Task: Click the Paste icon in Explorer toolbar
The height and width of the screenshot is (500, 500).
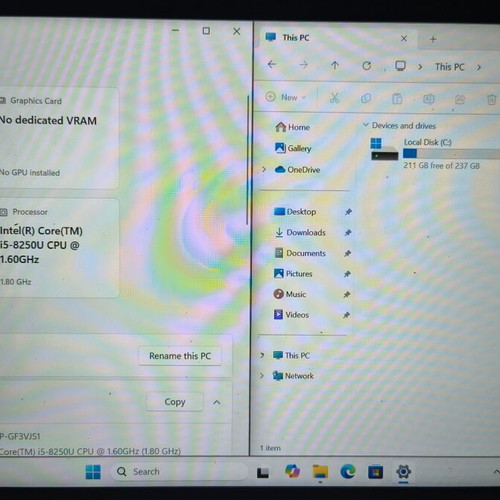Action: pos(397,99)
